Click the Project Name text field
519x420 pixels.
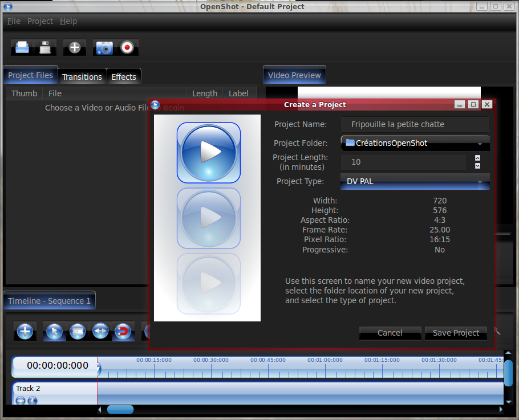[415, 124]
